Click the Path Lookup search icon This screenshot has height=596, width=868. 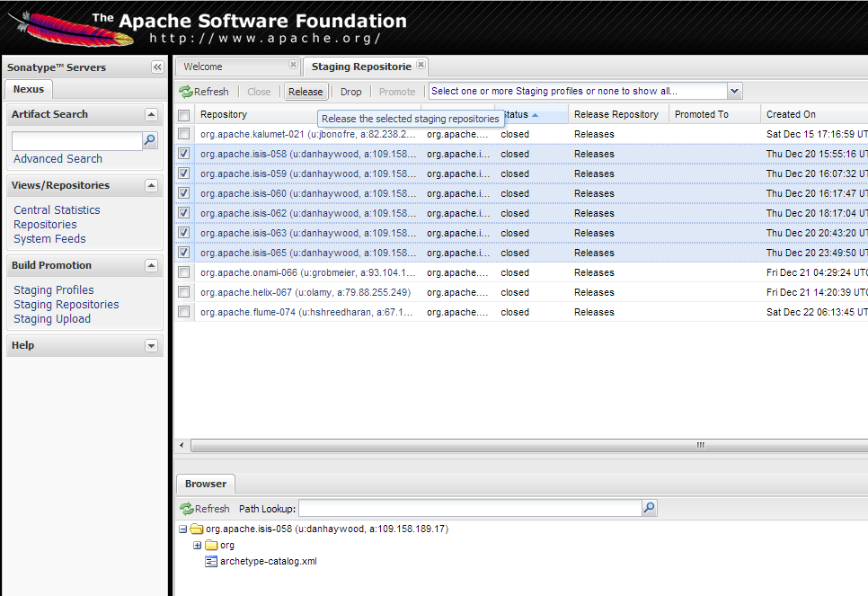[x=649, y=509]
